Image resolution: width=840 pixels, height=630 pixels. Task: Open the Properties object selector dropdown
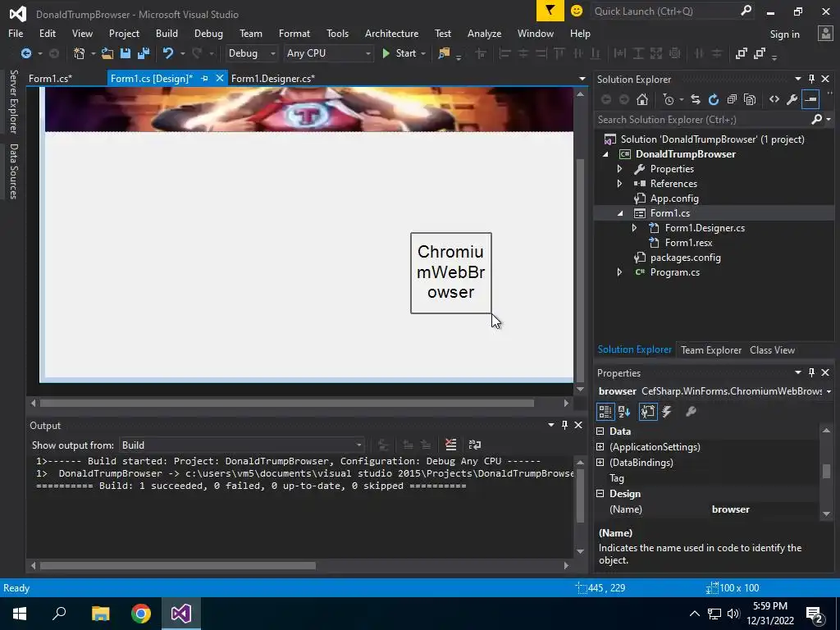point(829,391)
